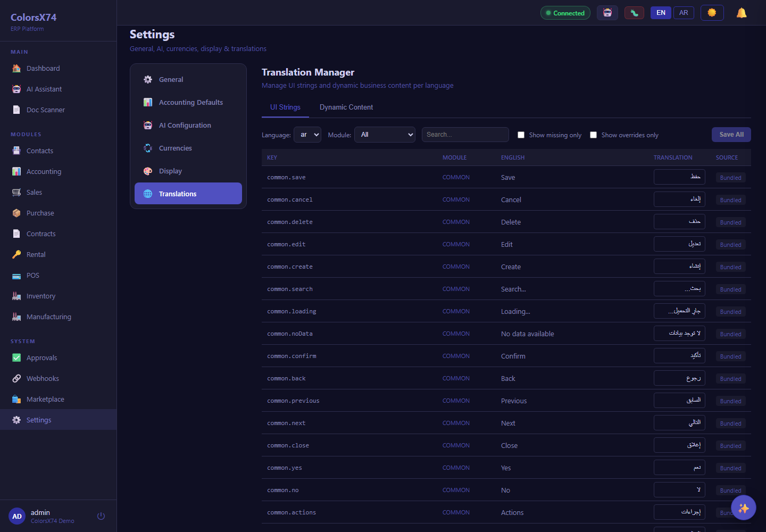Image resolution: width=766 pixels, height=532 pixels.
Task: Switch to the UI Strings tab
Action: [285, 107]
